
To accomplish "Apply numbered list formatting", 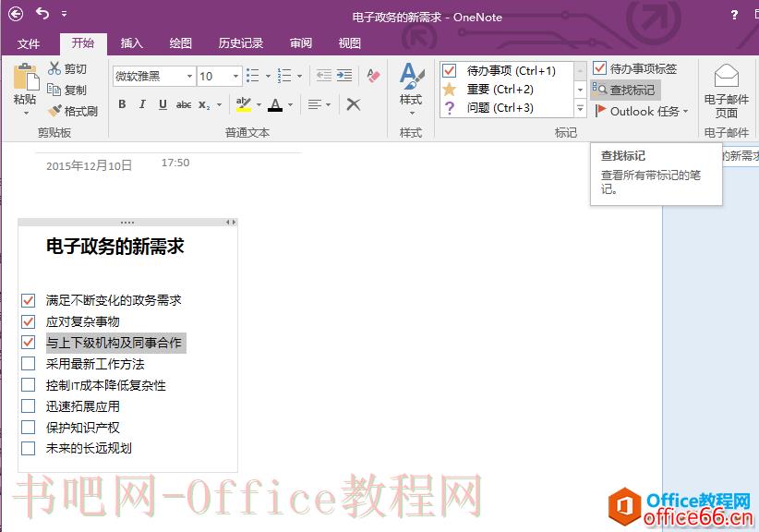I will tap(284, 76).
